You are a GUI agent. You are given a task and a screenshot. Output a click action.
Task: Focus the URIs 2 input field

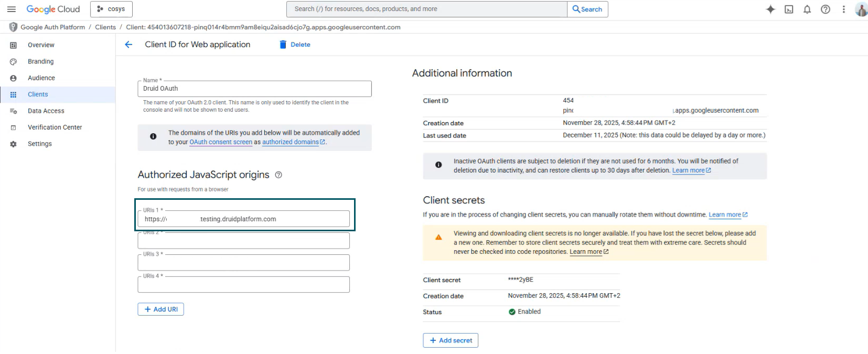click(243, 241)
